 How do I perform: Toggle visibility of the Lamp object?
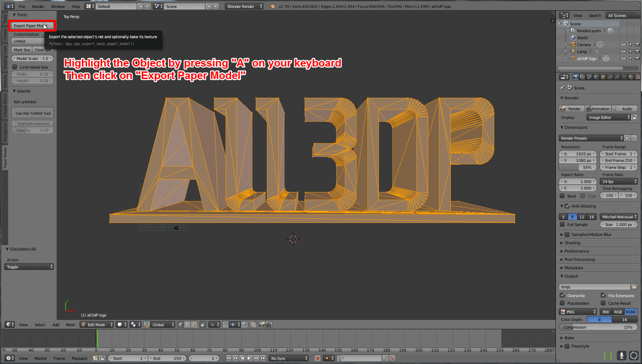pos(623,52)
